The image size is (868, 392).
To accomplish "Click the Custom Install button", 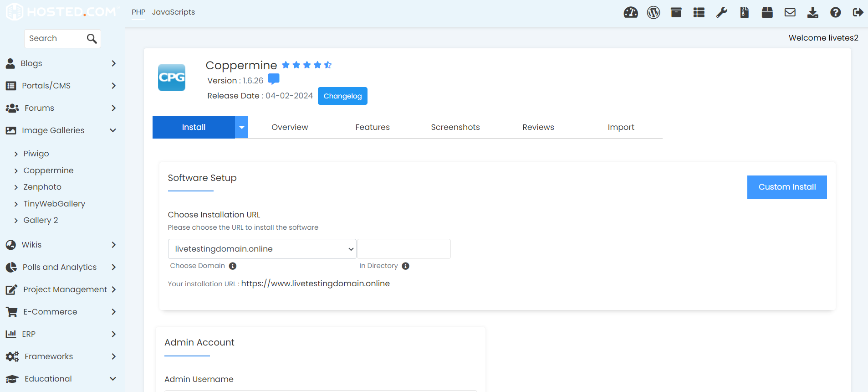I will (787, 187).
